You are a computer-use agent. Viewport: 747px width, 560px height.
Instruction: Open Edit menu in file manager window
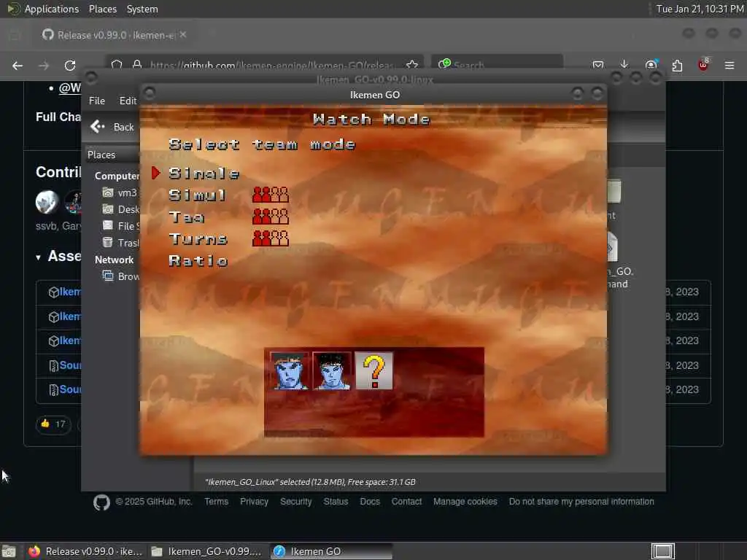(128, 101)
